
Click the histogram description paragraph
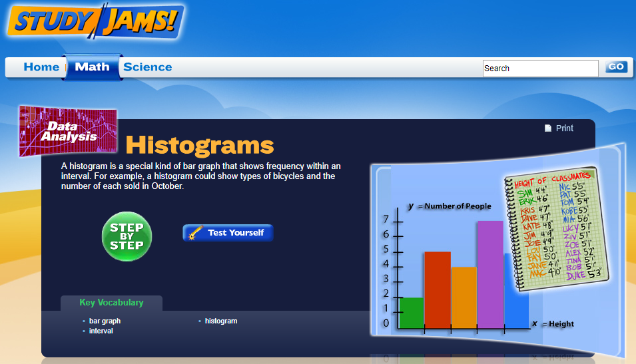(x=200, y=176)
